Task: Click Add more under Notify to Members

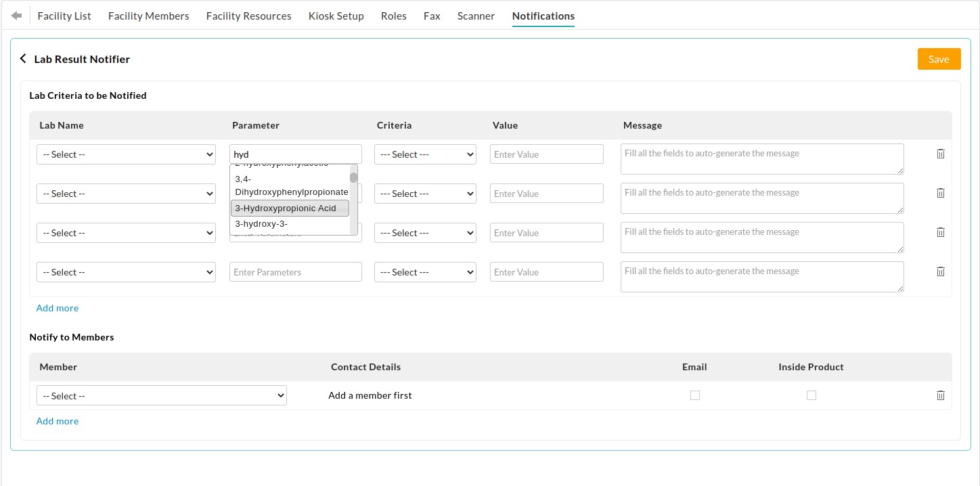Action: point(58,420)
